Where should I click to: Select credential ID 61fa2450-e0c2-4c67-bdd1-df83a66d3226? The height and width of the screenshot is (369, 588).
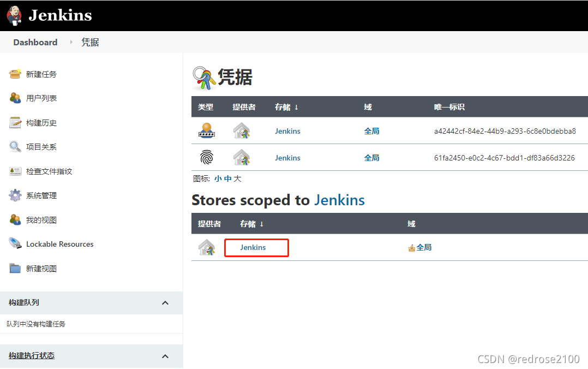point(505,158)
